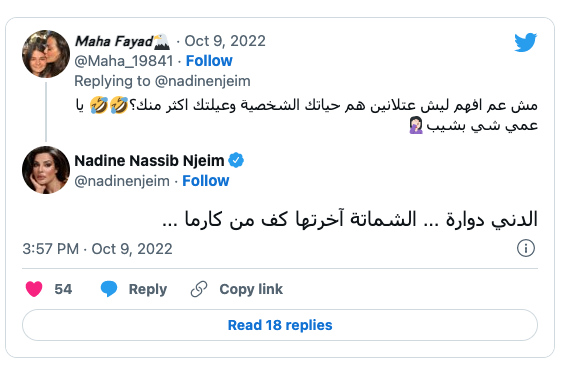Click the @Maha_19841 handle
Screen dimensions: 568x378
tap(124, 61)
